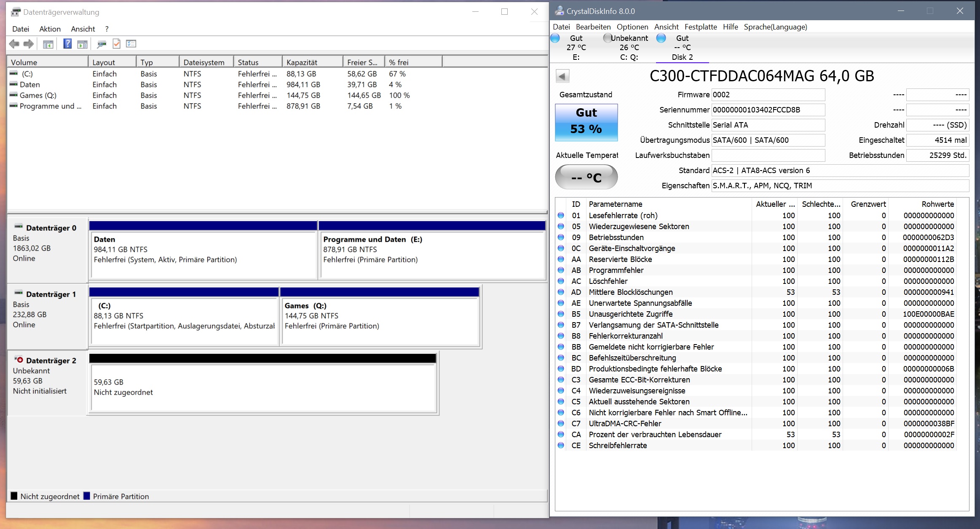
Task: Click the Gut 53 % health button
Action: click(x=586, y=122)
